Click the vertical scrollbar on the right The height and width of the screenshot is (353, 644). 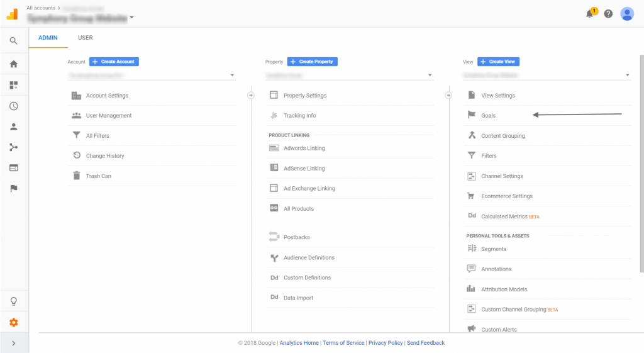pos(641,164)
